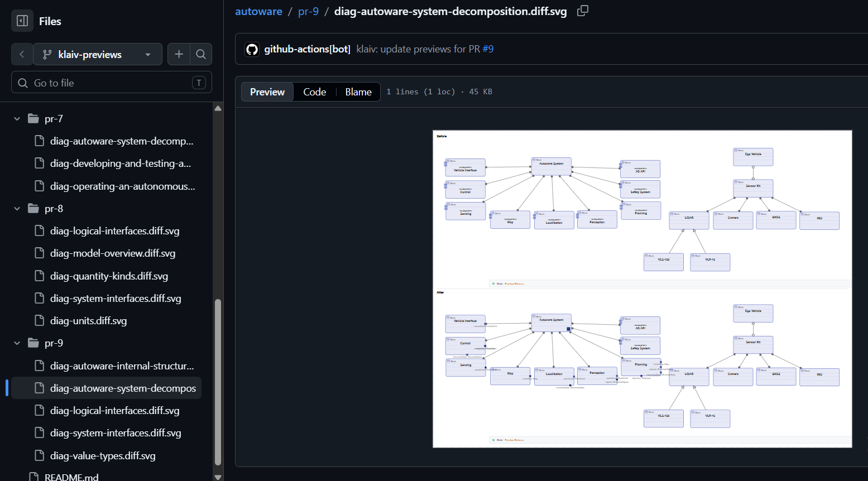
Task: Add a file with the plus button
Action: (x=179, y=54)
